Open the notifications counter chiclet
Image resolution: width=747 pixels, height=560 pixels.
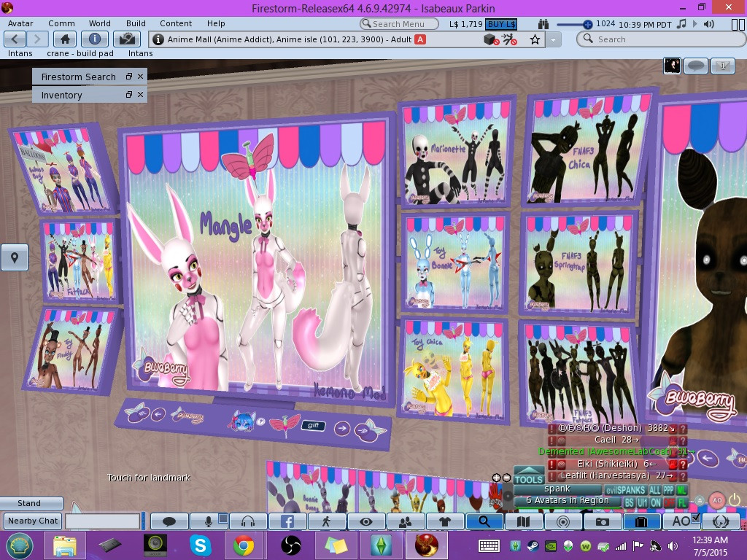(723, 66)
